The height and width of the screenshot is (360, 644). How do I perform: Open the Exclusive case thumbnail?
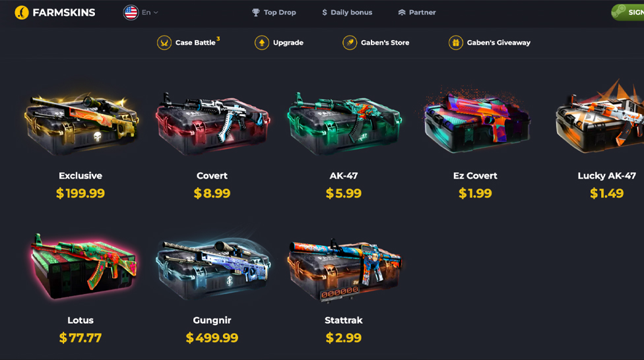(x=81, y=124)
